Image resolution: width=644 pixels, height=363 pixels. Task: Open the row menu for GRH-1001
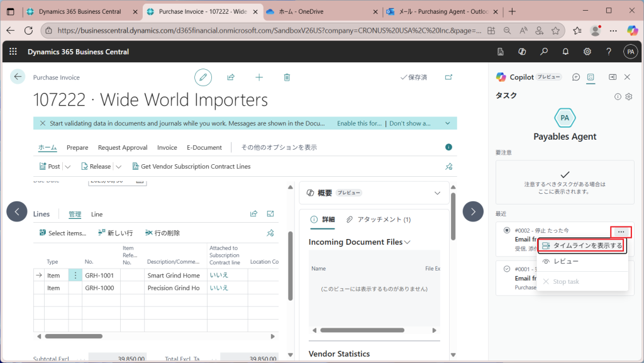(75, 275)
